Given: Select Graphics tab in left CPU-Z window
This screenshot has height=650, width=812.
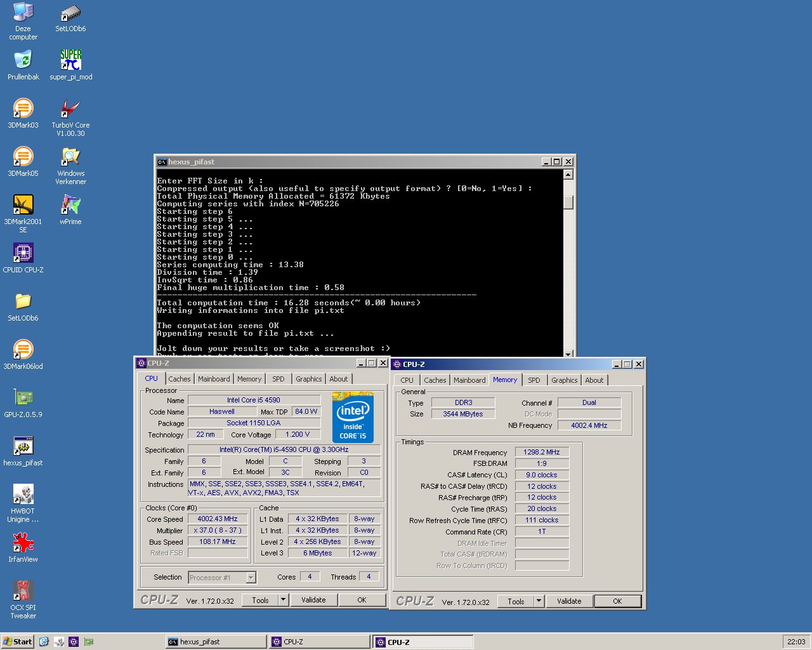Looking at the screenshot, I should 309,379.
